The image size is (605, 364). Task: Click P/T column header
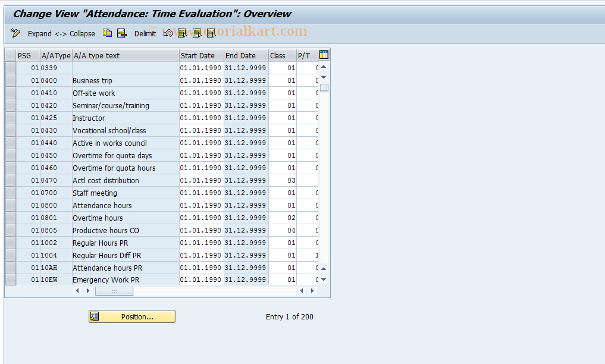307,55
